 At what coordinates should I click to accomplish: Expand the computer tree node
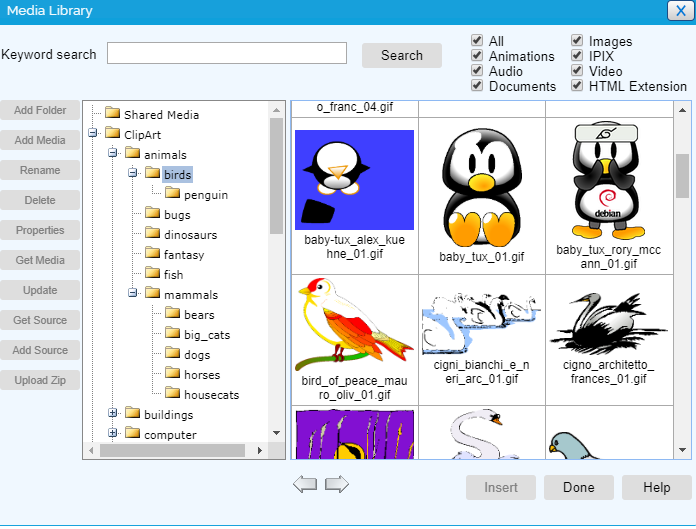pos(113,433)
